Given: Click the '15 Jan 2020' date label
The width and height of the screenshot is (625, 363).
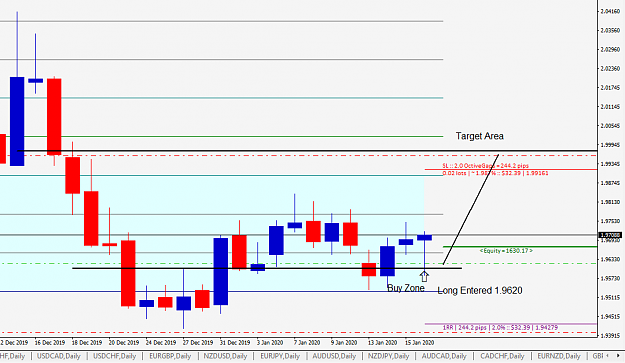Looking at the screenshot, I should (419, 343).
